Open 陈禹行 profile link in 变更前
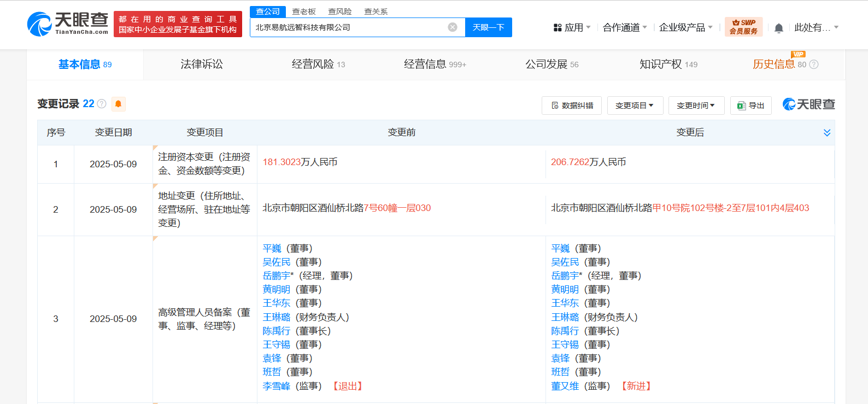The width and height of the screenshot is (868, 404). [277, 331]
